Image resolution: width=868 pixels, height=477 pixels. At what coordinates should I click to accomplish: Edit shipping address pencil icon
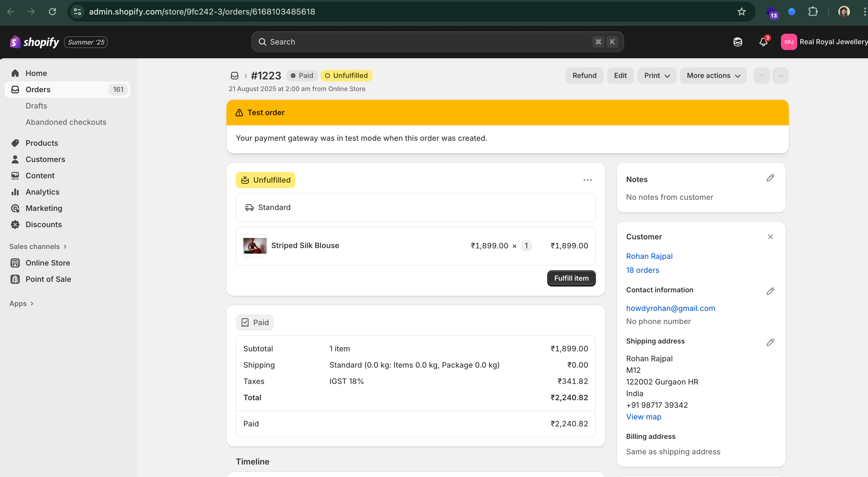pos(770,342)
